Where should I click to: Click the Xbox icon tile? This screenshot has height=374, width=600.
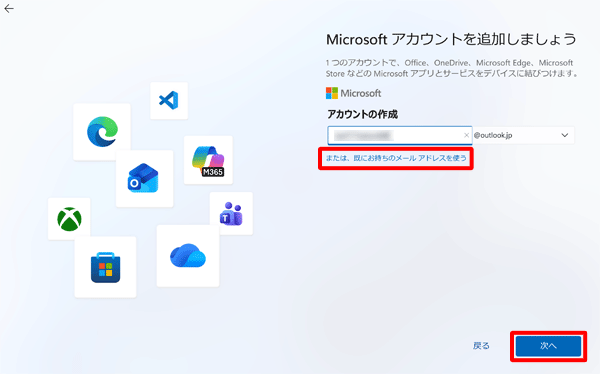point(69,219)
